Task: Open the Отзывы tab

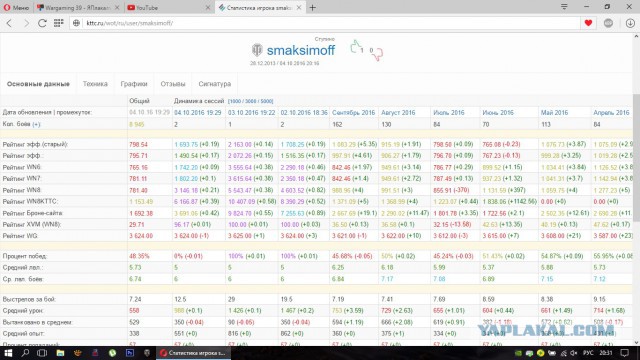Action: click(173, 84)
